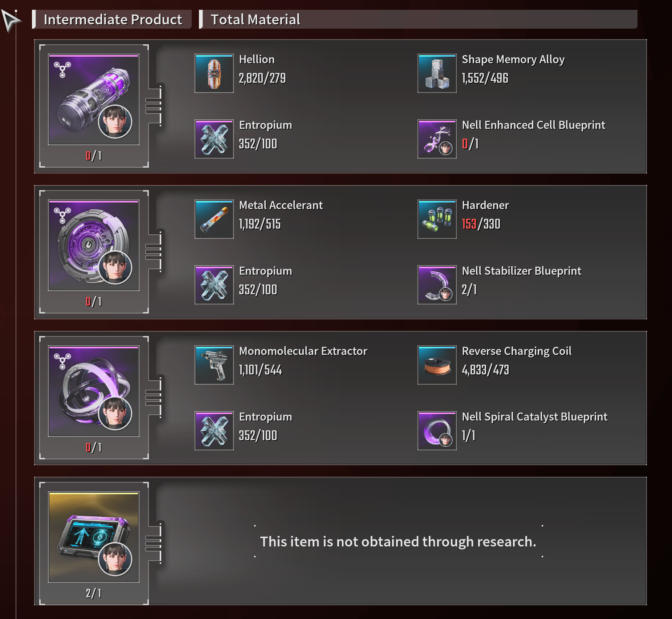Viewport: 672px width, 619px height.
Task: Click Entropium icon in first recipe row
Action: pyautogui.click(x=214, y=139)
